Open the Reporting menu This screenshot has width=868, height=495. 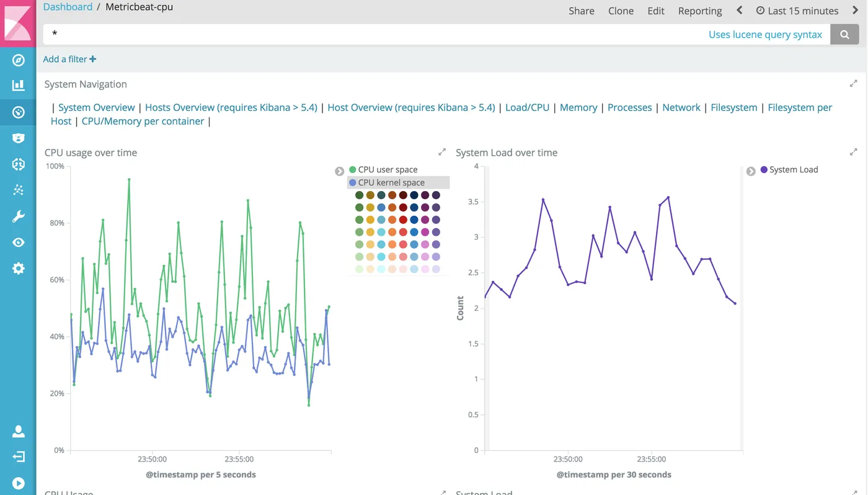[x=700, y=11]
